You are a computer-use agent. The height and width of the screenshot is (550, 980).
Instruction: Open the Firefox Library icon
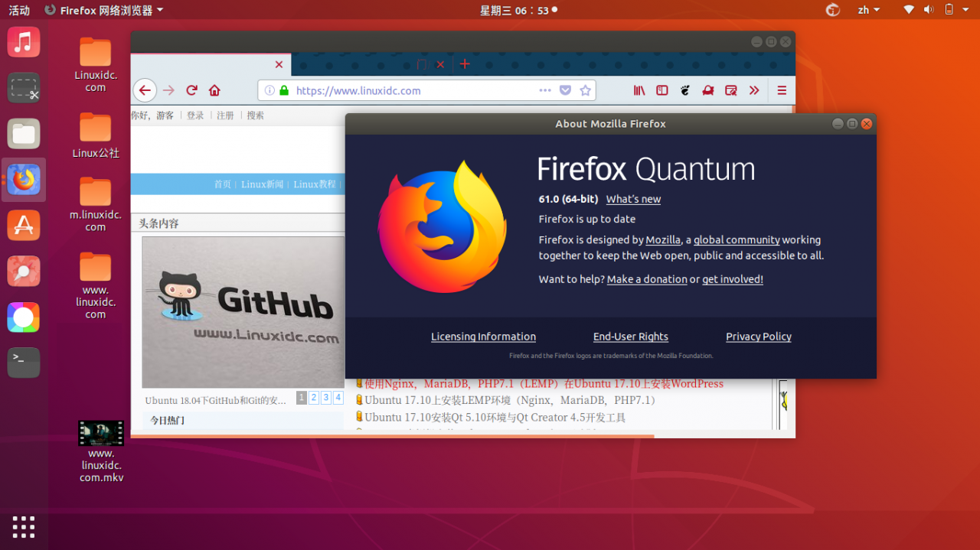639,90
